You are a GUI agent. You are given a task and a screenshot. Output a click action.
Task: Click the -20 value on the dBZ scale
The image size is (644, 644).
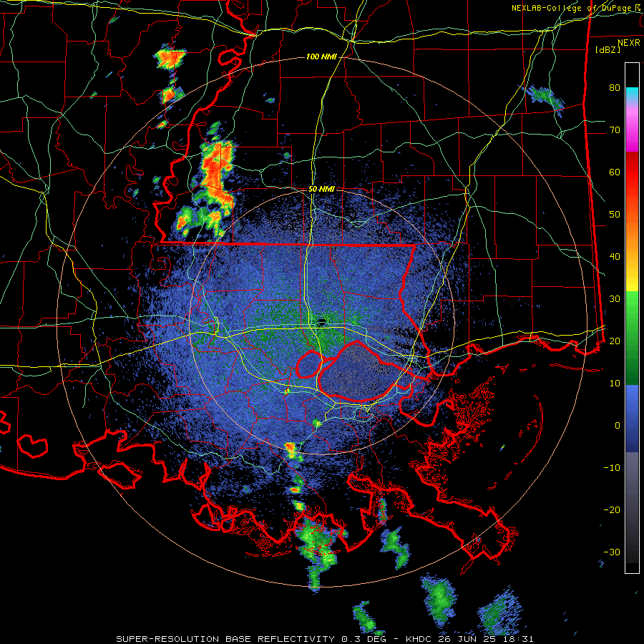[612, 509]
